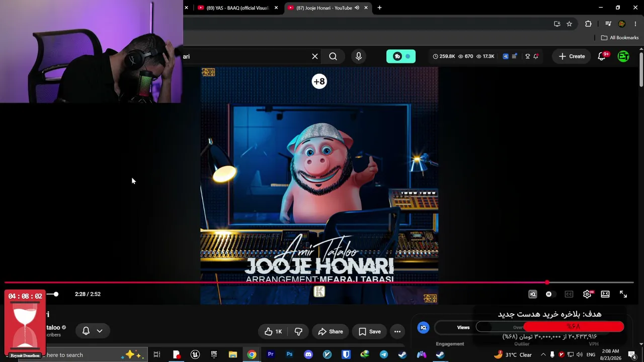Viewport: 644px width, 362px height.
Task: Click the ENG language indicator
Action: pos(591,355)
